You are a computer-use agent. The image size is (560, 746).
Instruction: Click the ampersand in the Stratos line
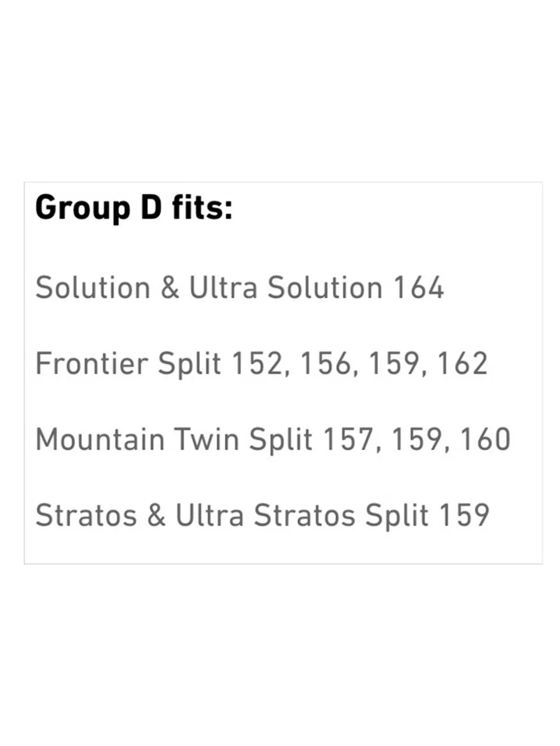(156, 515)
